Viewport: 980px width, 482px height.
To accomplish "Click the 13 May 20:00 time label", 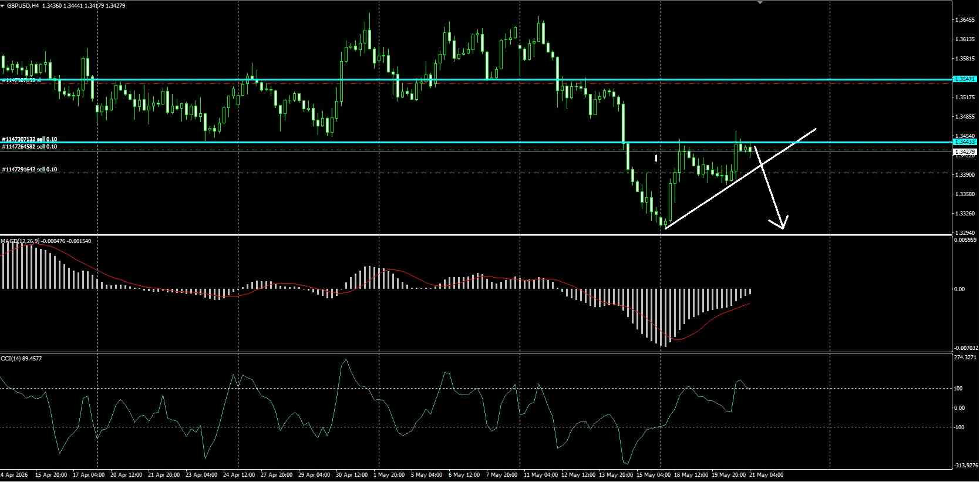I will (x=616, y=474).
